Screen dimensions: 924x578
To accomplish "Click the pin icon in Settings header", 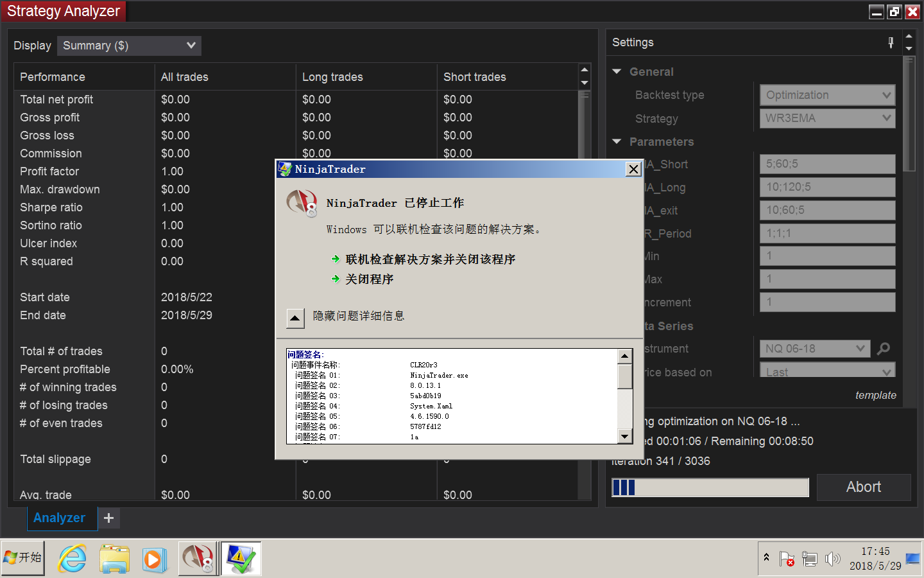I will [x=891, y=42].
